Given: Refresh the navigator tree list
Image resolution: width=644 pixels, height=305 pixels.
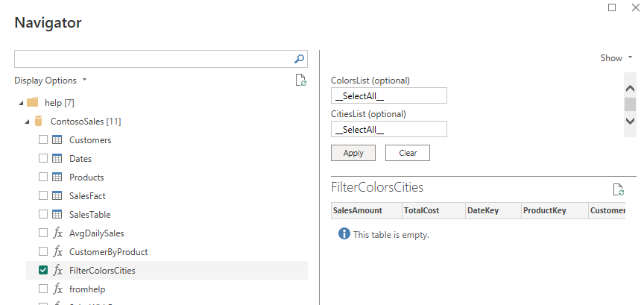Looking at the screenshot, I should [300, 81].
